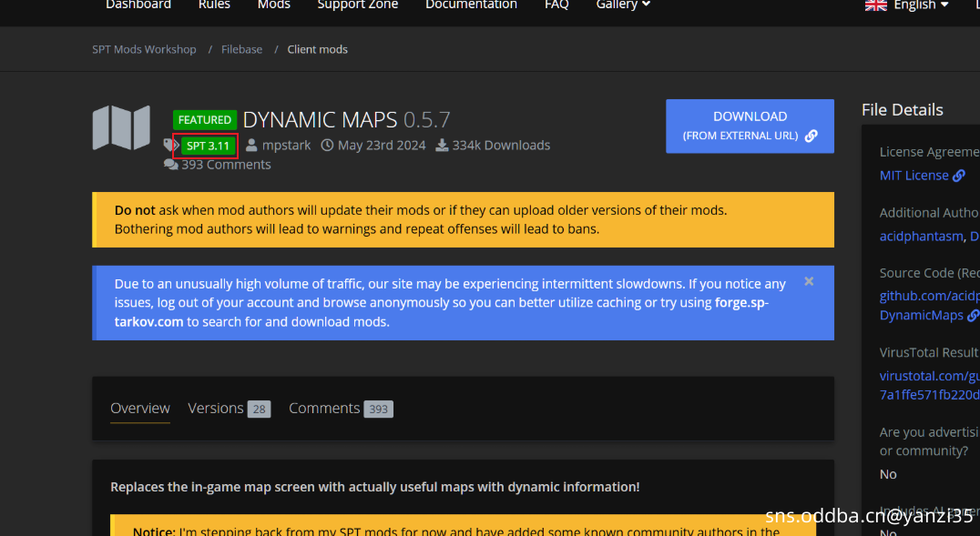Open the GitHub DynamicMaps source link

tap(929, 306)
